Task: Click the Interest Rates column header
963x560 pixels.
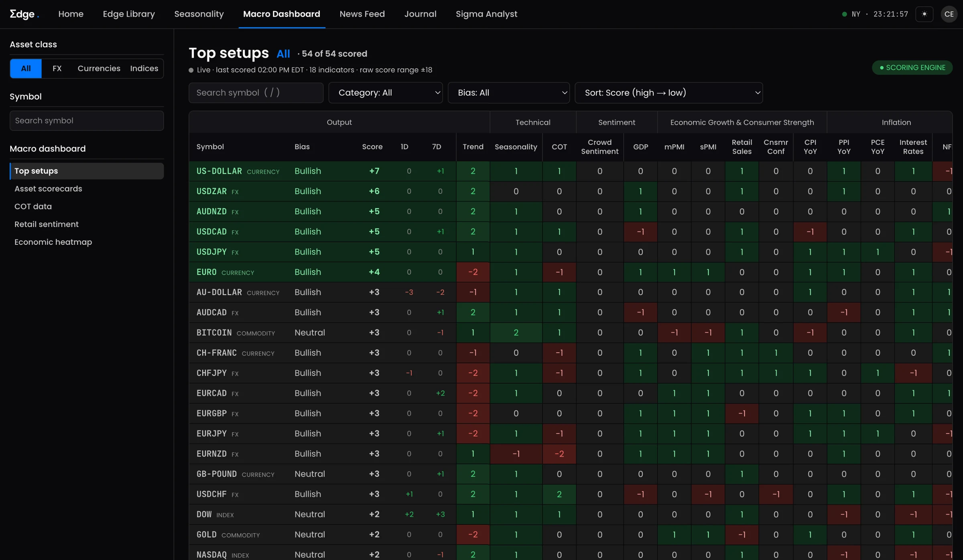Action: [x=913, y=147]
